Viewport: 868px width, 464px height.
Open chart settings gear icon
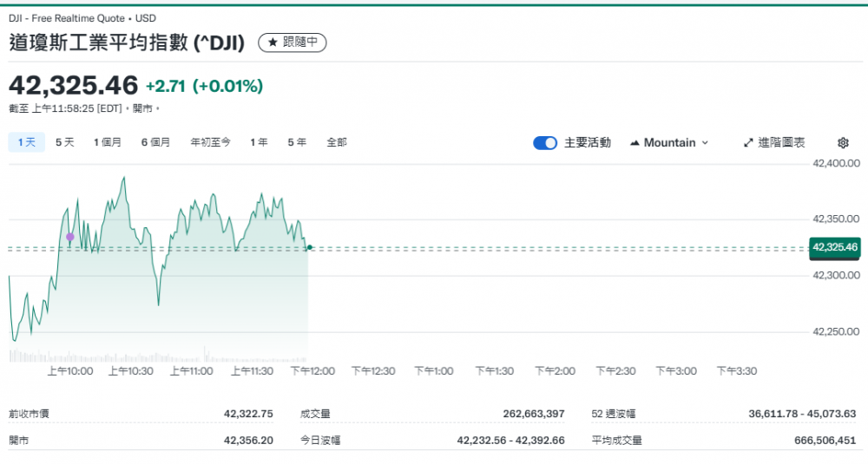[842, 143]
